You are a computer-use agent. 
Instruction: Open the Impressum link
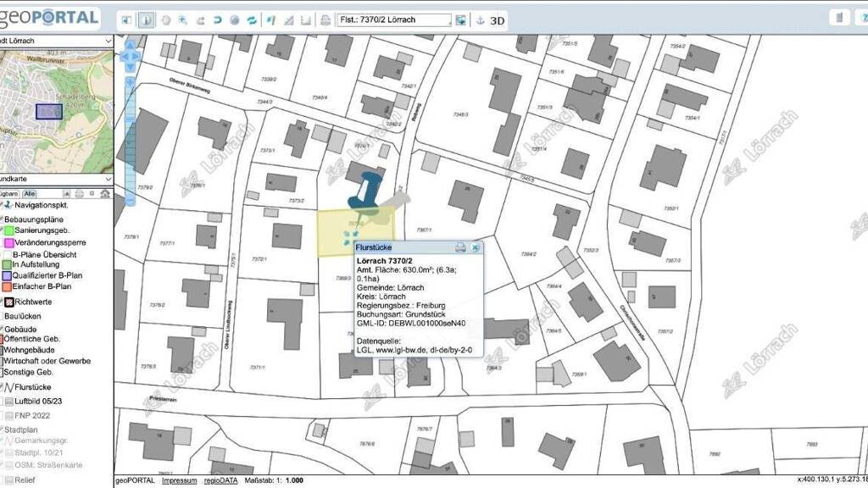pyautogui.click(x=179, y=480)
